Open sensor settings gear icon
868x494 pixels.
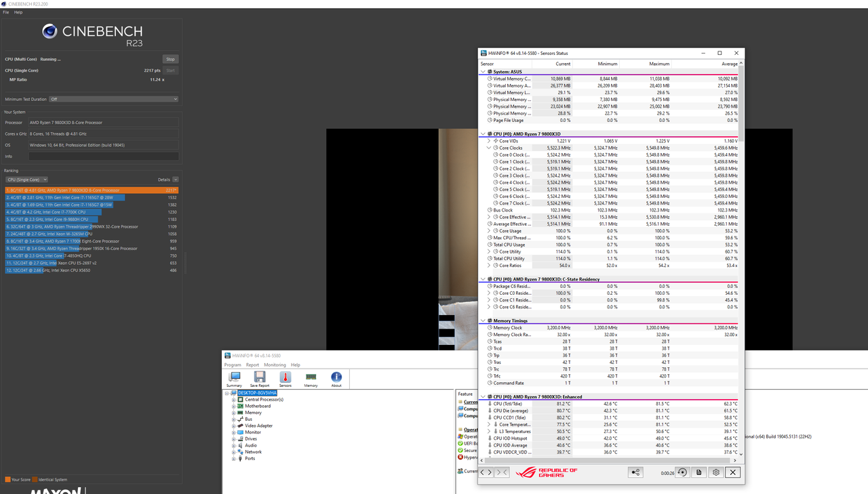[715, 472]
